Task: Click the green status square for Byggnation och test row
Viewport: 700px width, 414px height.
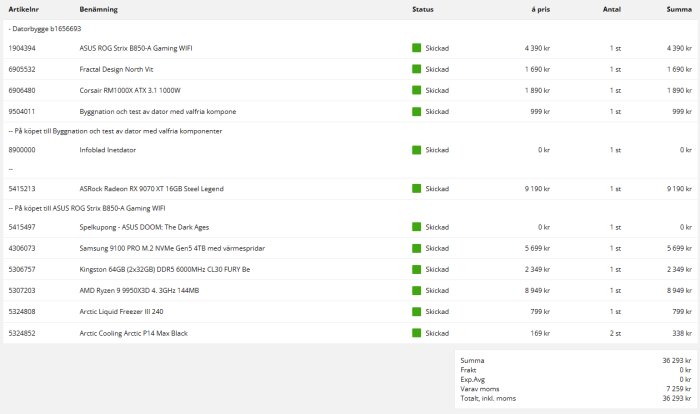Action: 417,112
